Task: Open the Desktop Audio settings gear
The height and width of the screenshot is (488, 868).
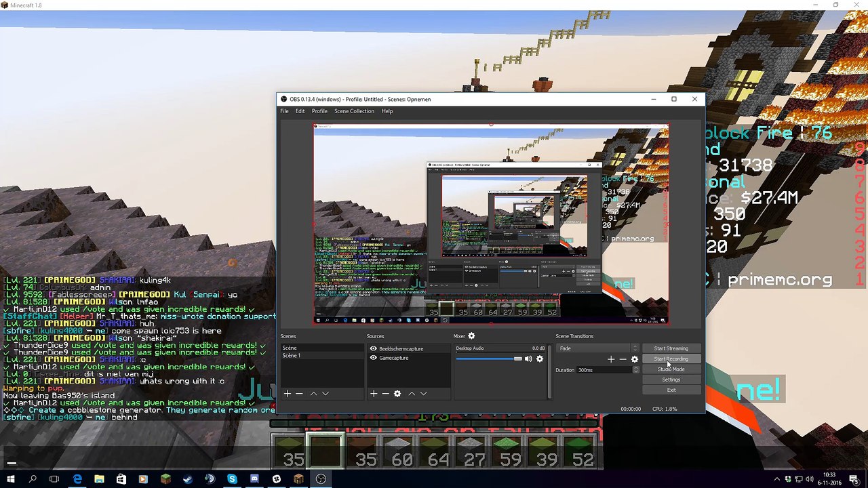Action: tap(540, 359)
